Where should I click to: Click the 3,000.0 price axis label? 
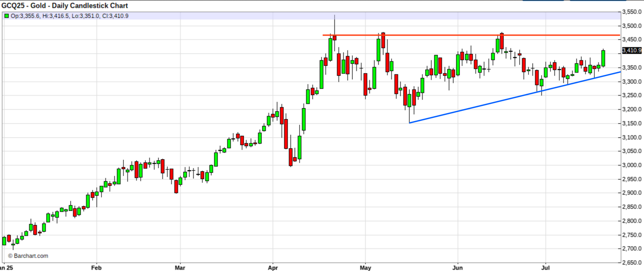tap(633, 165)
